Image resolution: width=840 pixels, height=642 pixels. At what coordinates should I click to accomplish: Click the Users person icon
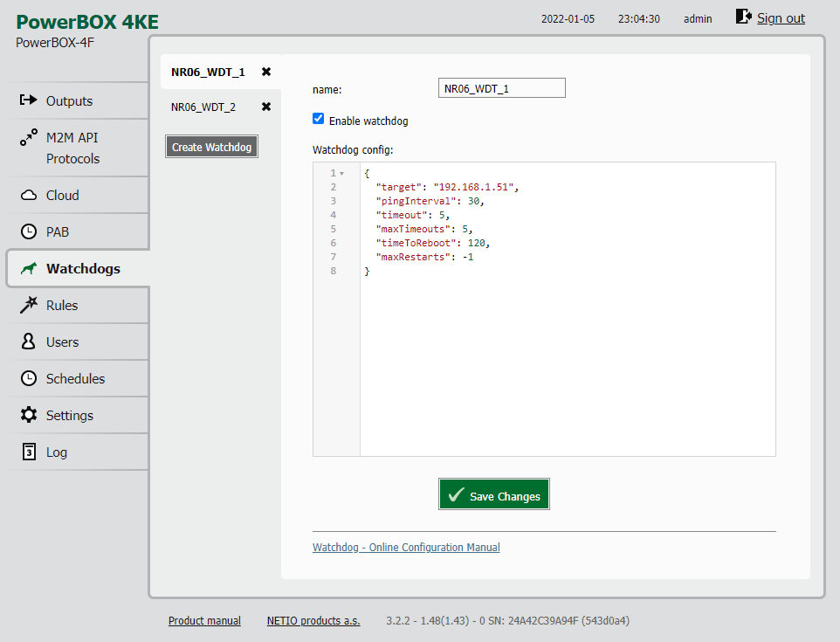point(29,342)
